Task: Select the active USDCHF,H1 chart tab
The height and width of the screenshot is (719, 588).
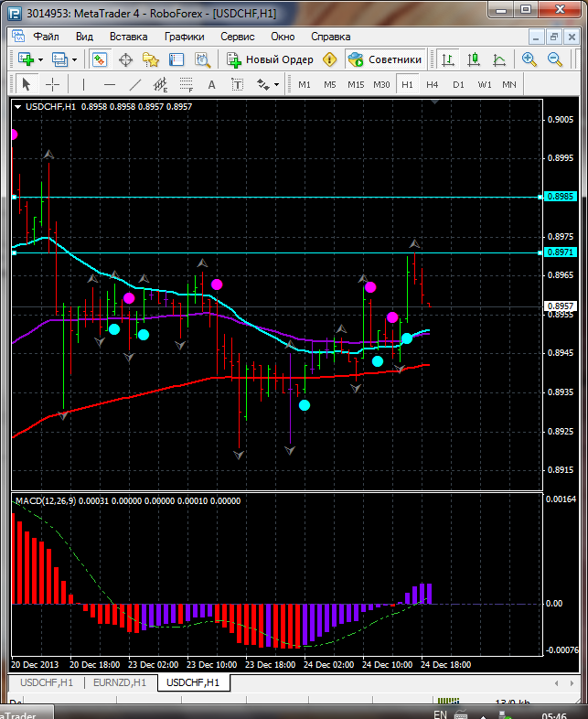Action: click(193, 682)
